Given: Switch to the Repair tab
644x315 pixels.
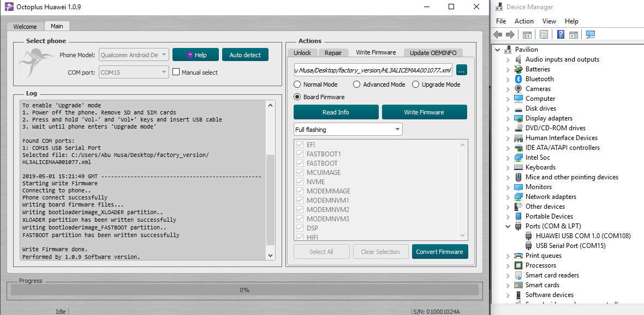Looking at the screenshot, I should (x=333, y=52).
